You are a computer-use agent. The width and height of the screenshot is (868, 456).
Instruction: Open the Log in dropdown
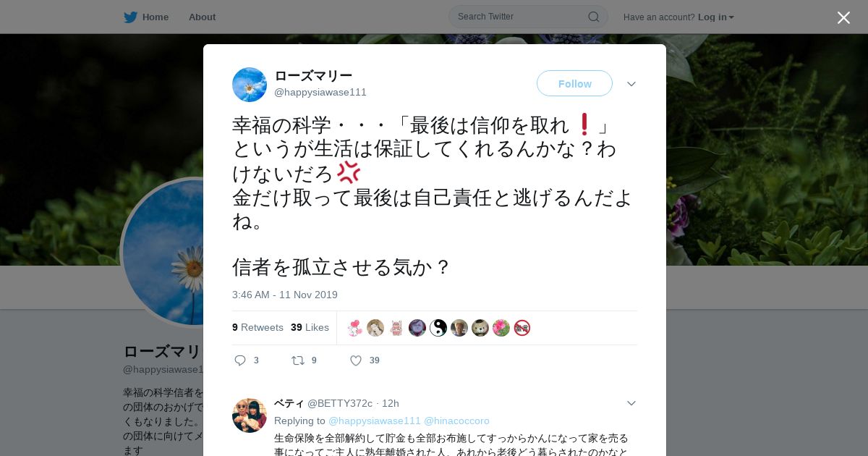(715, 17)
